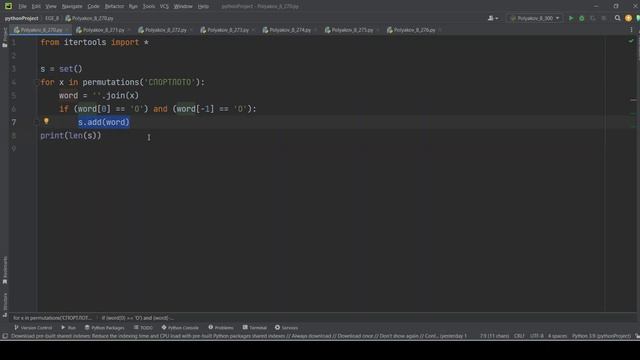This screenshot has height=360, width=640.
Task: Switch to Polyakov_8_270.py editor tab
Action: click(41, 30)
